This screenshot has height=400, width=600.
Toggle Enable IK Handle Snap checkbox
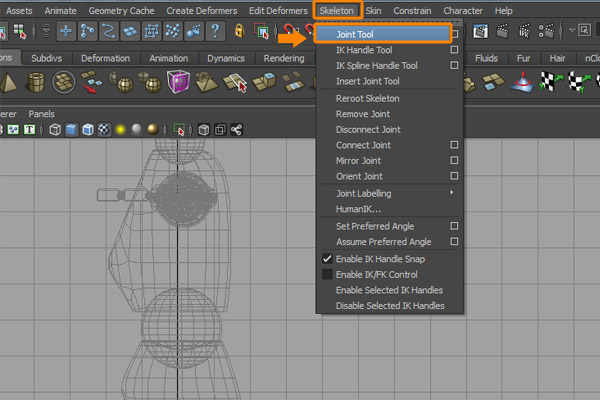(x=326, y=258)
